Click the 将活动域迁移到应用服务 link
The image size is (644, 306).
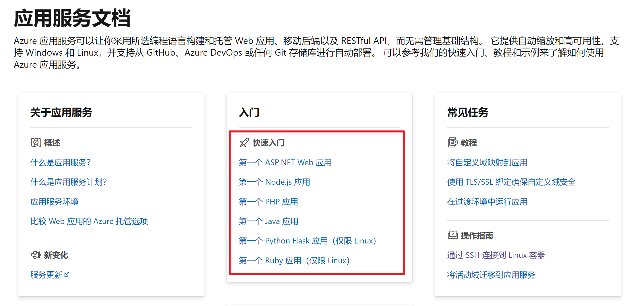coord(491,275)
